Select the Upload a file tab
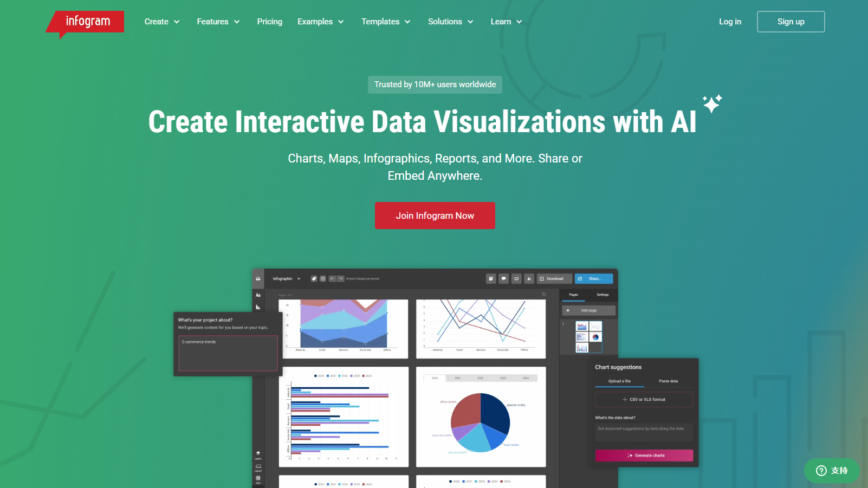Screen dimensions: 868x488 point(619,381)
